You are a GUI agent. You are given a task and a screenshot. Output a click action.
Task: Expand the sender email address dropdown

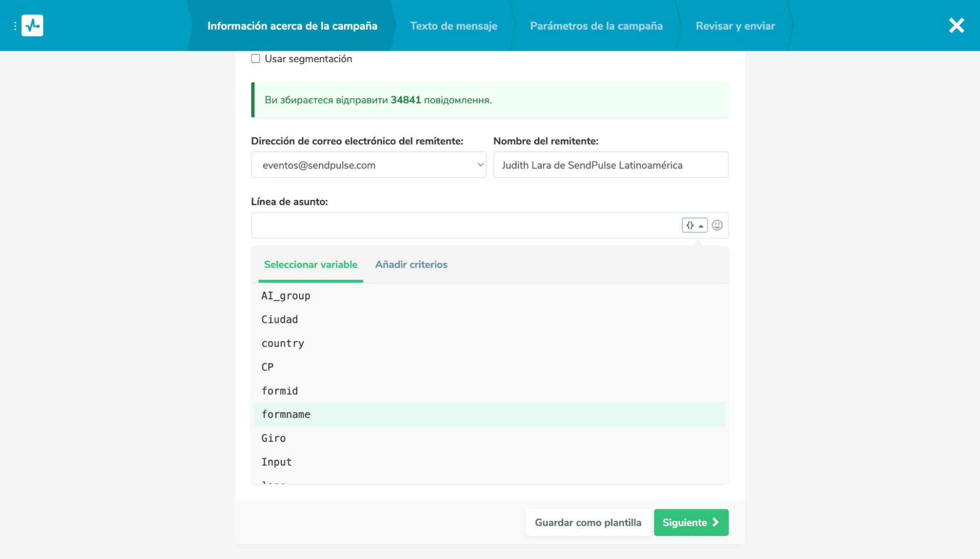(368, 165)
